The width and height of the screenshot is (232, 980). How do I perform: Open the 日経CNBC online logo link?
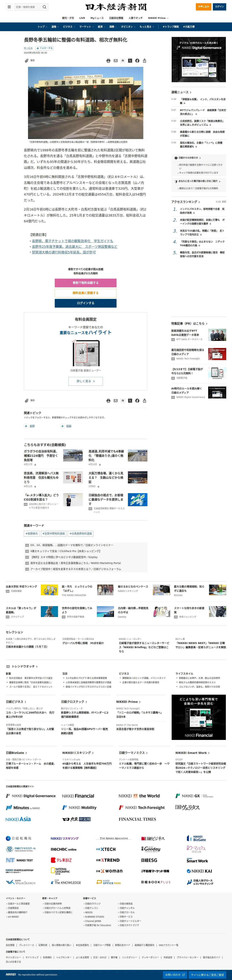coord(63,849)
